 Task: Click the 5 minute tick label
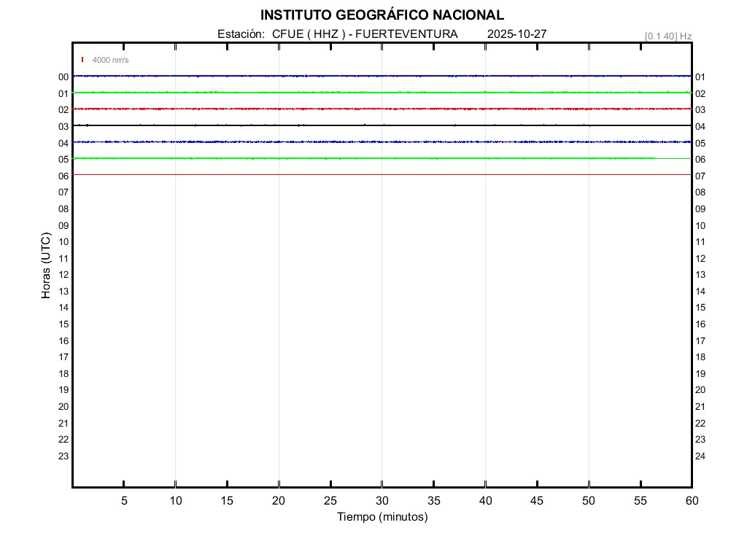click(124, 500)
